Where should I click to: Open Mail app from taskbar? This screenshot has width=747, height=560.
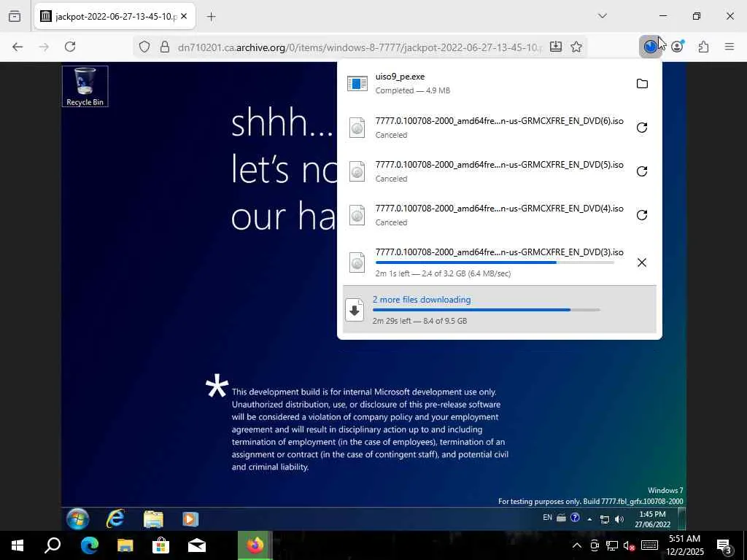(x=197, y=545)
